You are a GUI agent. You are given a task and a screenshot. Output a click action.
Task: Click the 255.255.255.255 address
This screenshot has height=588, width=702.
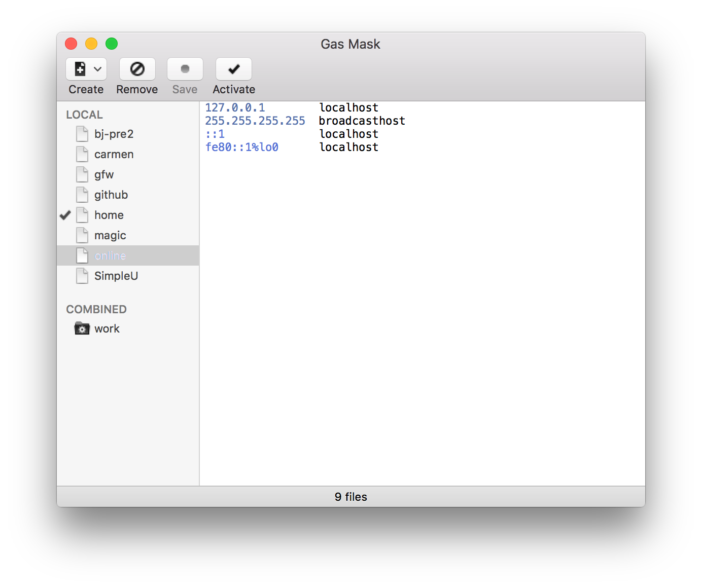[x=255, y=121]
